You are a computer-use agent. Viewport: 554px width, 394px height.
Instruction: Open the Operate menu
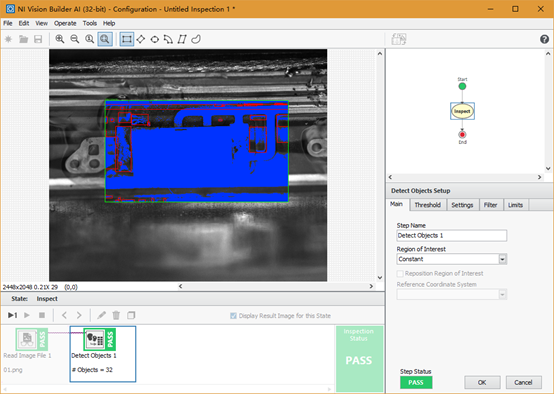click(x=65, y=23)
